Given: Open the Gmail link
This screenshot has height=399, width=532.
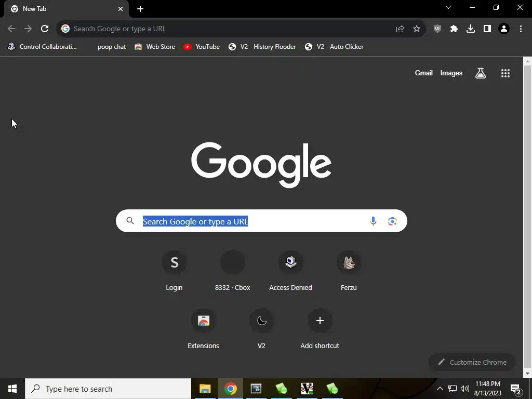Looking at the screenshot, I should 424,73.
